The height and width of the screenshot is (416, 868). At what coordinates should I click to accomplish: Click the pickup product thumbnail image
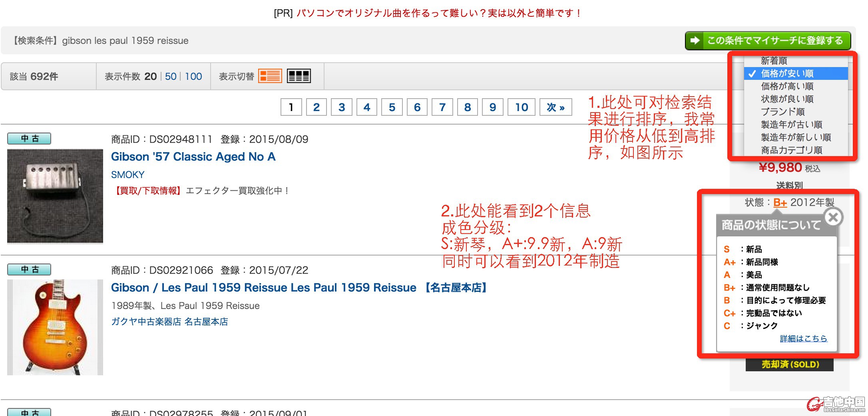click(x=55, y=196)
